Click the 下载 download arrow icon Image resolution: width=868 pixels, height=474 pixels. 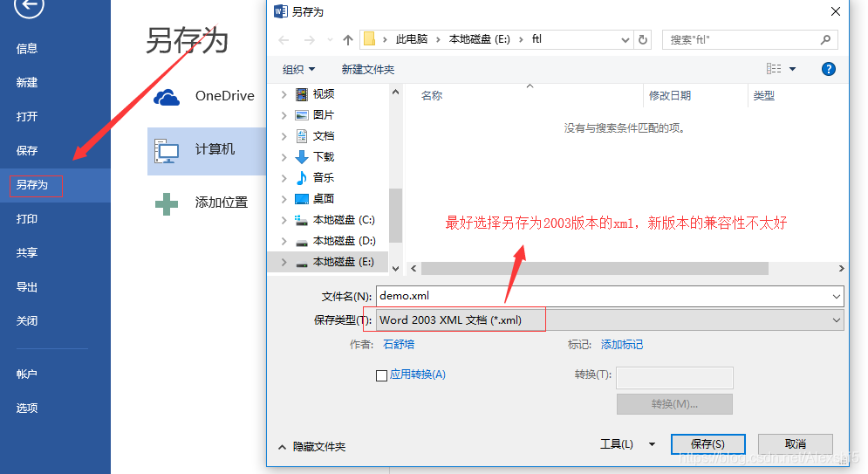302,157
